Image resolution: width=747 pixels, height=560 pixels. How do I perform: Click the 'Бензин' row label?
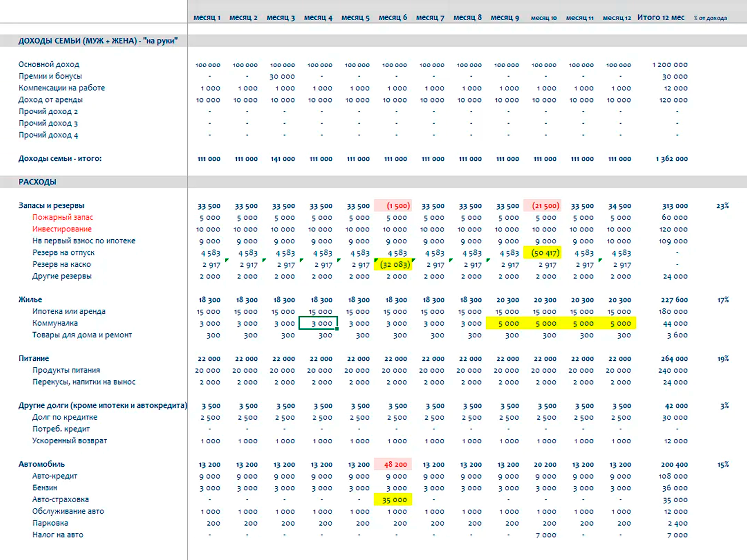(x=45, y=488)
